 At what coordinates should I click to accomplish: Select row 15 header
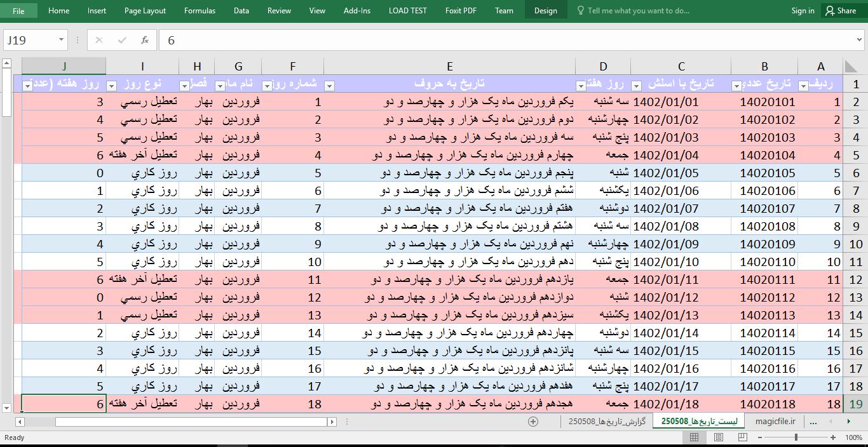click(x=855, y=333)
